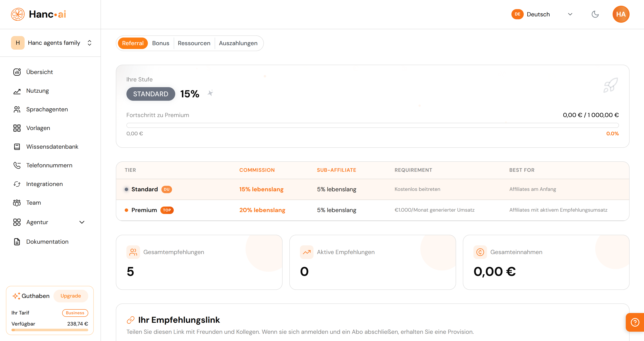This screenshot has width=644, height=341.
Task: Click the Wissensdatenbank book icon
Action: [17, 147]
